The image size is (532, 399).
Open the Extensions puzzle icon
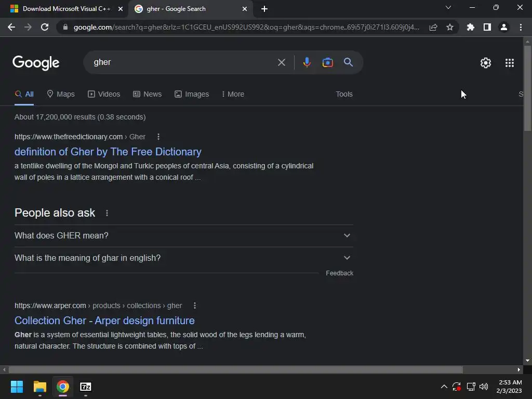(471, 27)
